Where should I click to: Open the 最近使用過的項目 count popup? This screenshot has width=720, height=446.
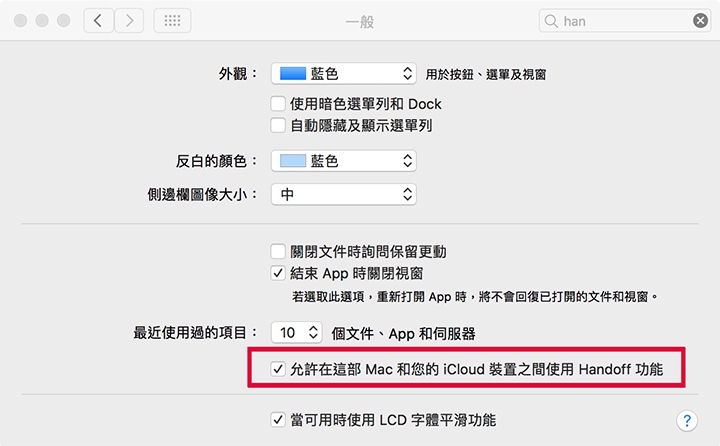tap(296, 332)
